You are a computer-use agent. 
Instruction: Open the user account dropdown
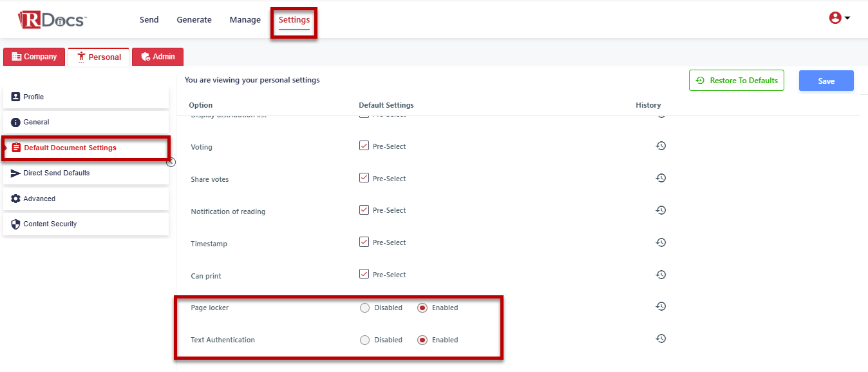pos(839,18)
